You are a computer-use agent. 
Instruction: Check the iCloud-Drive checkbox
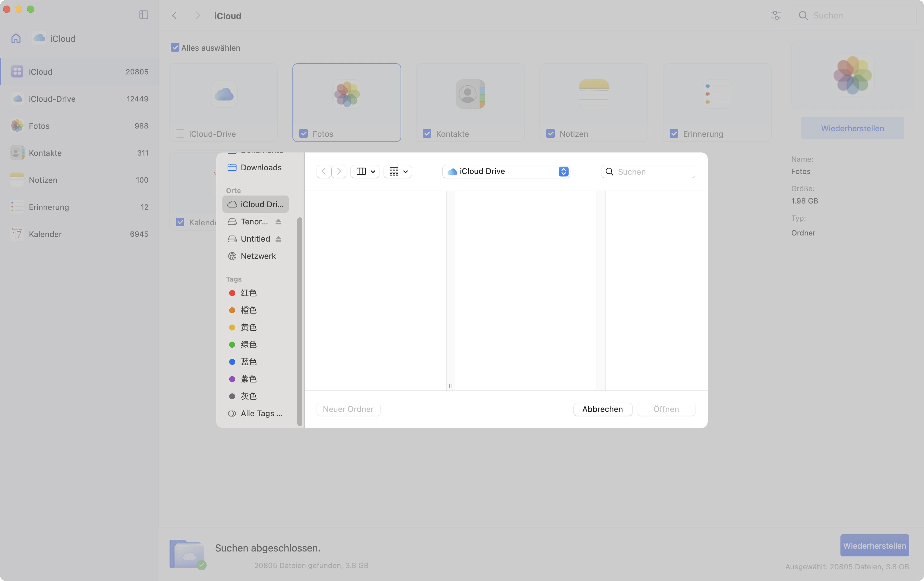coord(180,134)
